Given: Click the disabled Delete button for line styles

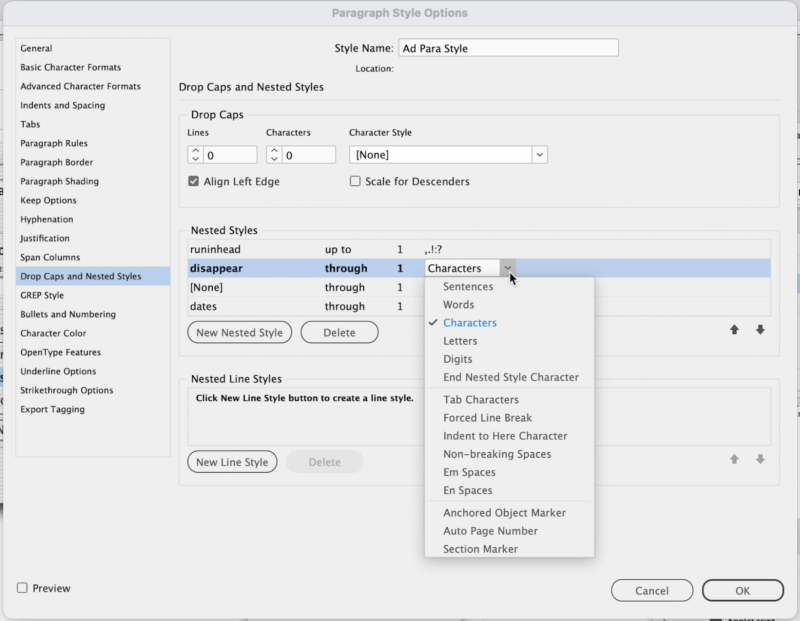Looking at the screenshot, I should coord(324,462).
